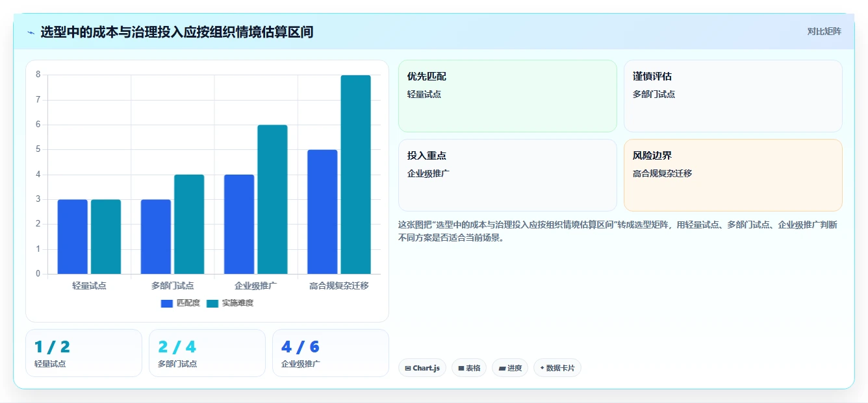
Task: Click the heading 选型中的成本与治理投入应按组织情境估算区间
Action: (177, 32)
